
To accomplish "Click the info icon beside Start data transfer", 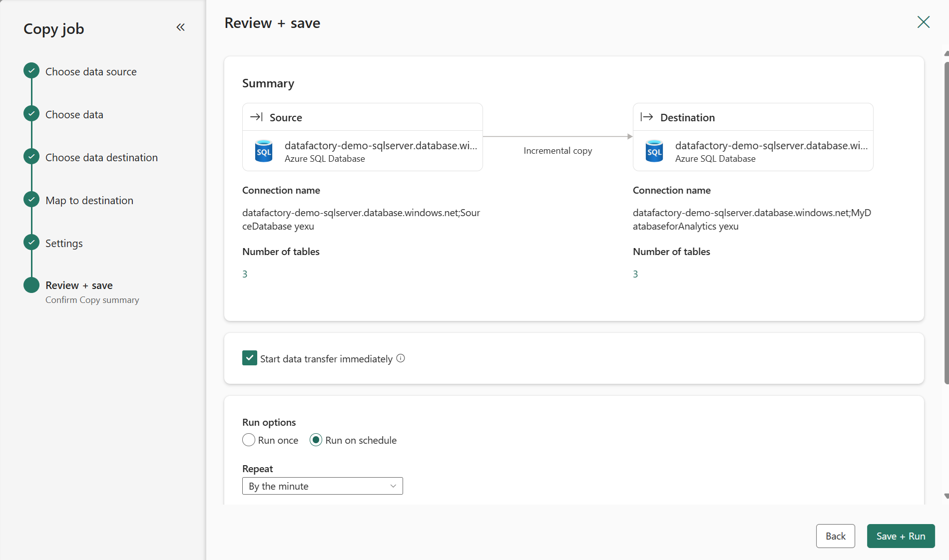I will 401,358.
